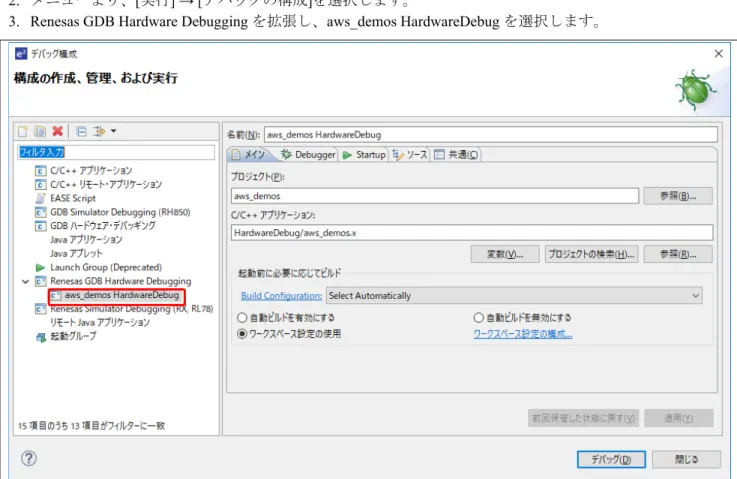This screenshot has width=737, height=479.
Task: Collapse the Renesas GDB Hardware Debugging node
Action: pos(25,281)
